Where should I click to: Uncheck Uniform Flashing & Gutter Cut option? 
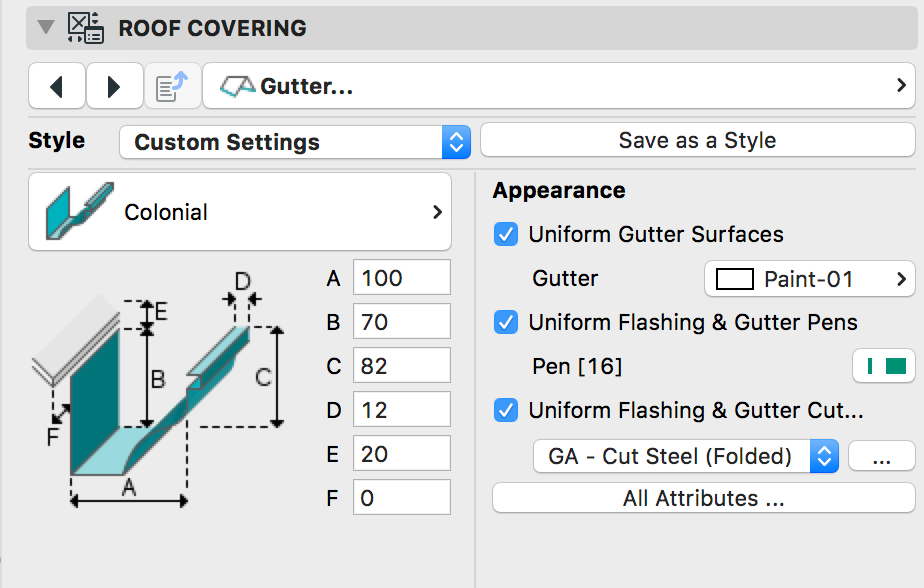point(507,410)
